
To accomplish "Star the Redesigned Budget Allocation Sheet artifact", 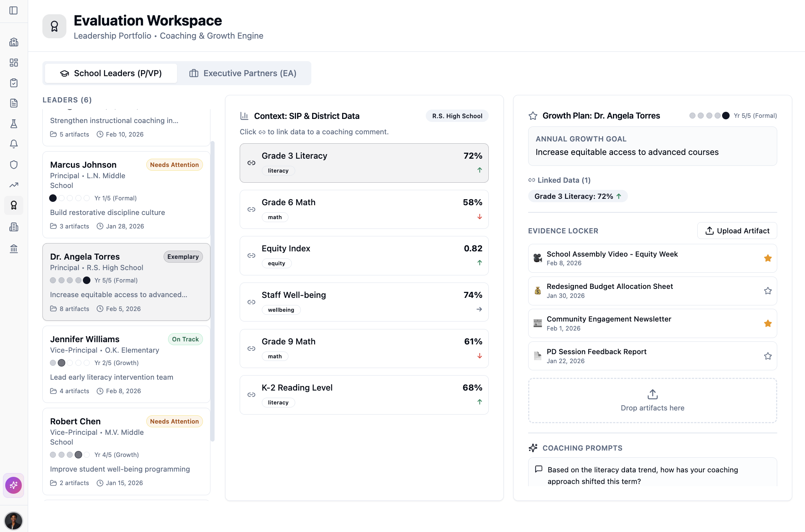I will pyautogui.click(x=768, y=290).
